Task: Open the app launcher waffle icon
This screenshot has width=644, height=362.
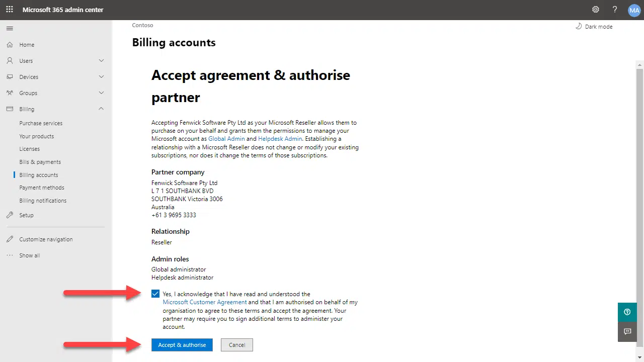Action: (10, 10)
